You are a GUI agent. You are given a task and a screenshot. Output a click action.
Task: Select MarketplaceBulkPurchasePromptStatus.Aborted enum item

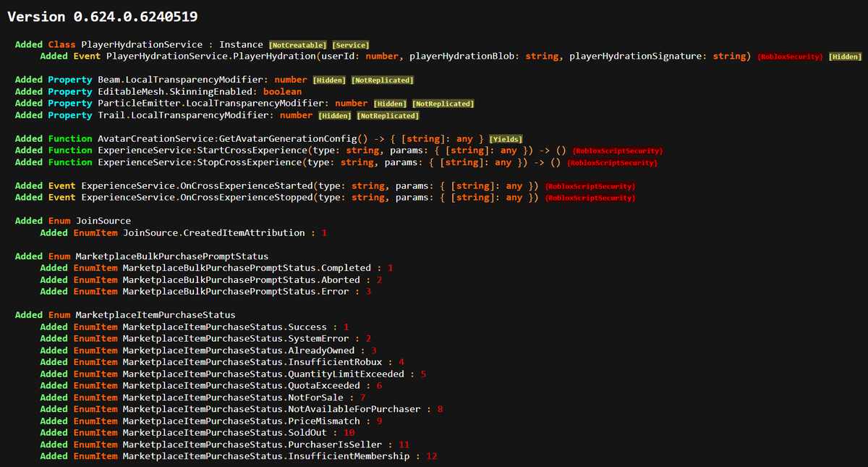click(241, 279)
